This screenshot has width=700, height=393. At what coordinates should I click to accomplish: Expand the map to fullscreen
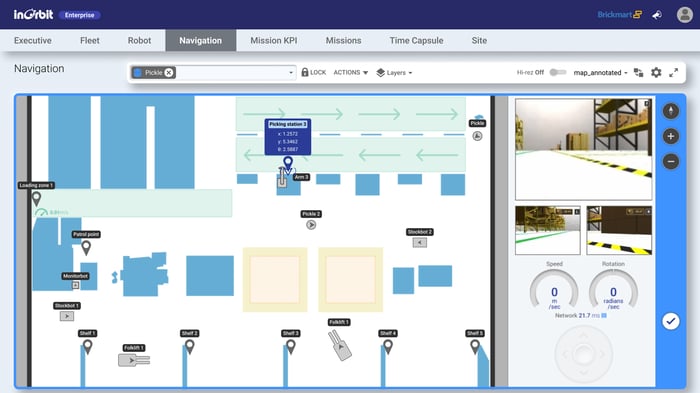click(x=674, y=72)
